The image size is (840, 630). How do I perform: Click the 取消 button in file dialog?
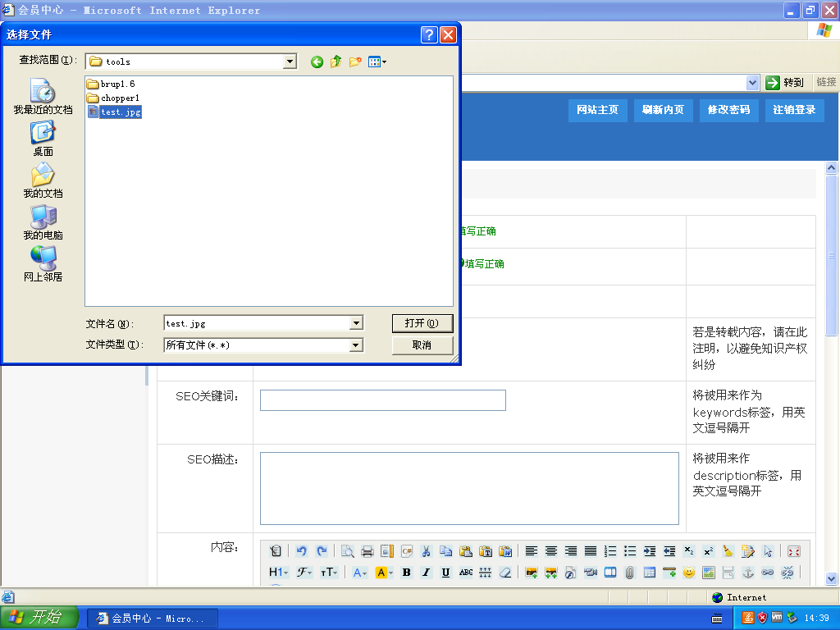click(422, 345)
